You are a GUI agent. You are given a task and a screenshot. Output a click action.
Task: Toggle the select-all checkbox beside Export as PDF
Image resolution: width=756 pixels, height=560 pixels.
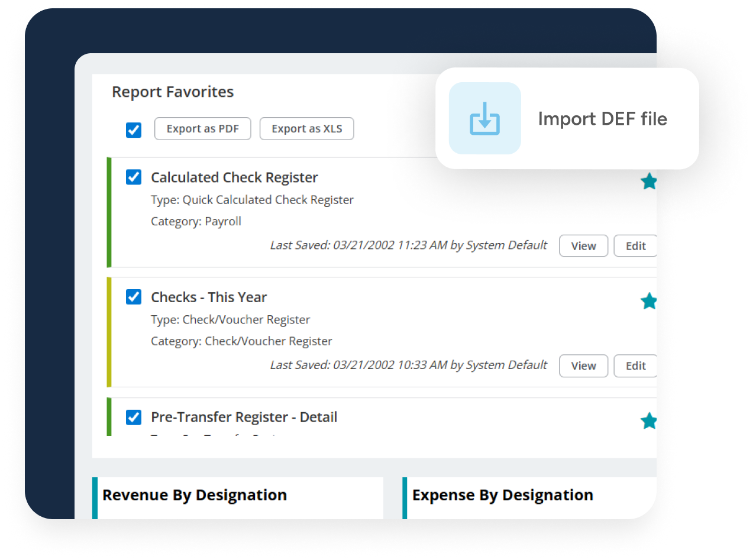tap(134, 130)
